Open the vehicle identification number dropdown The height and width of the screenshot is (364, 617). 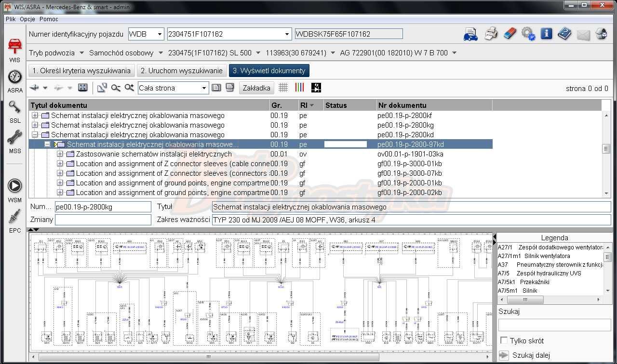[x=287, y=34]
